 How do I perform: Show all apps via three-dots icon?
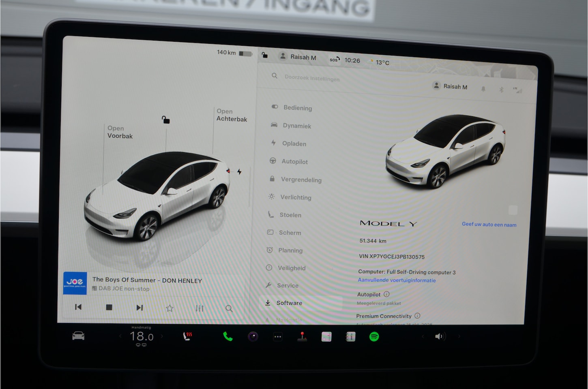[277, 336]
